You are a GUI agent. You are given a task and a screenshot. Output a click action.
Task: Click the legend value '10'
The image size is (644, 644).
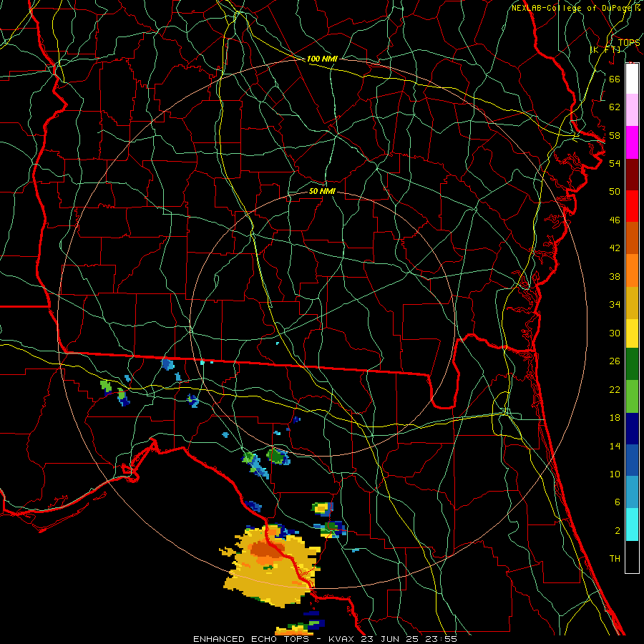tap(615, 474)
